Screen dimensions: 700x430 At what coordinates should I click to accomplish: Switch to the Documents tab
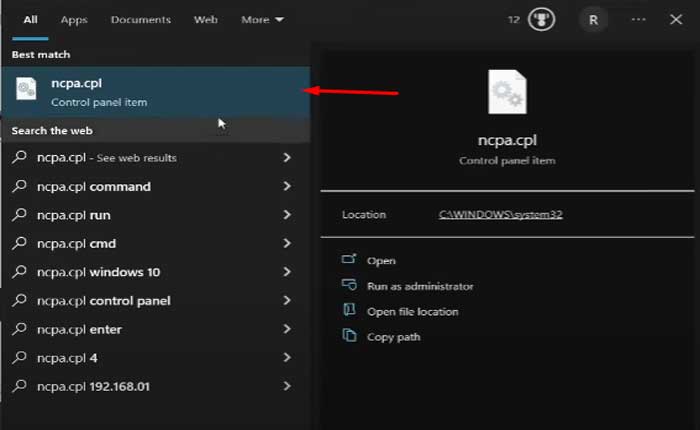click(140, 19)
